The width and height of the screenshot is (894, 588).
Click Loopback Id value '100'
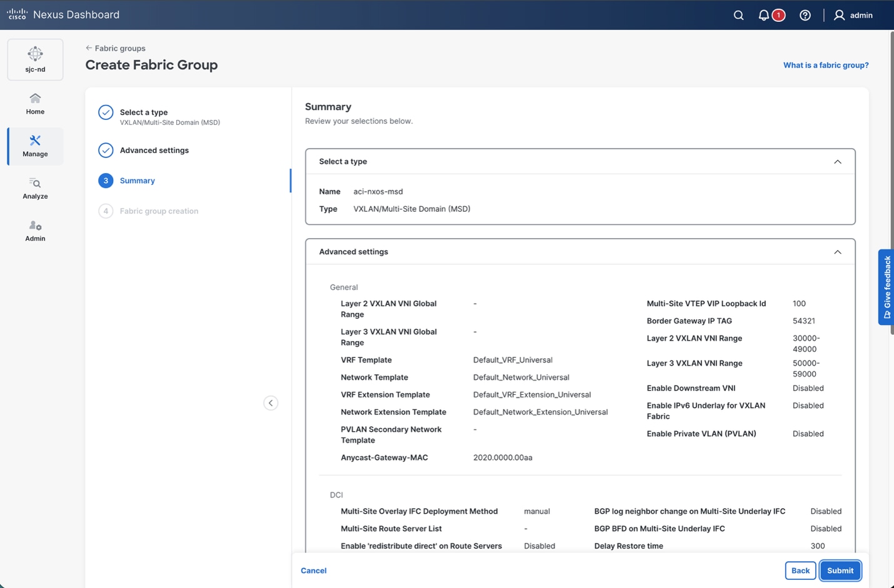click(x=799, y=304)
